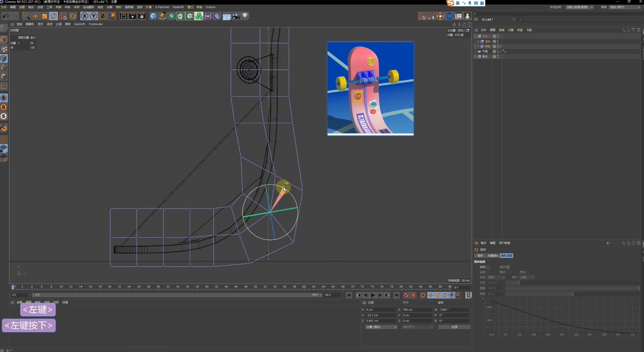Viewport: 644px width, 352px height.
Task: Open the 衰减 falloff dropdown
Action: click(x=496, y=277)
